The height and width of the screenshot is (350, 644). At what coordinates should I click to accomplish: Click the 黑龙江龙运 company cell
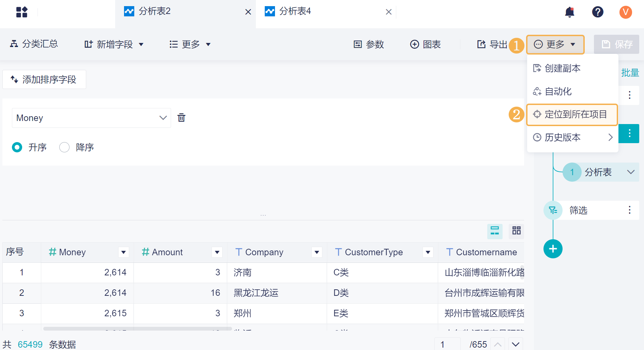point(277,293)
